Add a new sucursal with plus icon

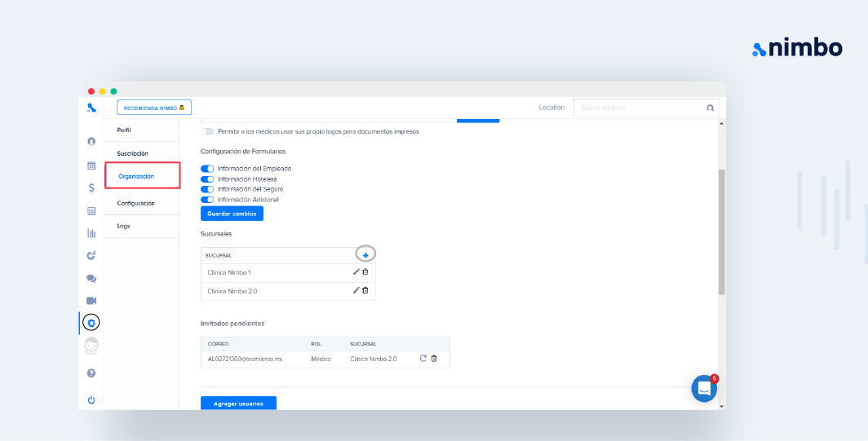(x=365, y=255)
